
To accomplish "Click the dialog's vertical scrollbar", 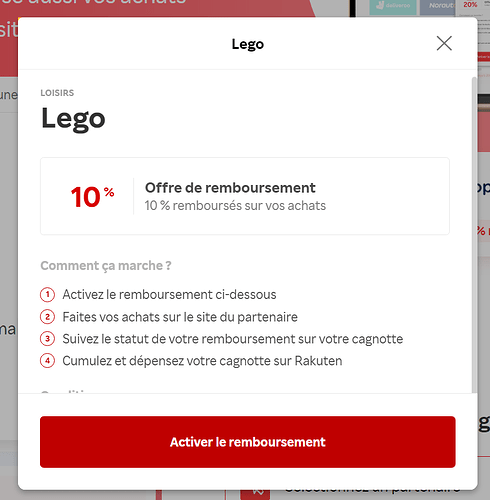I will [474, 235].
